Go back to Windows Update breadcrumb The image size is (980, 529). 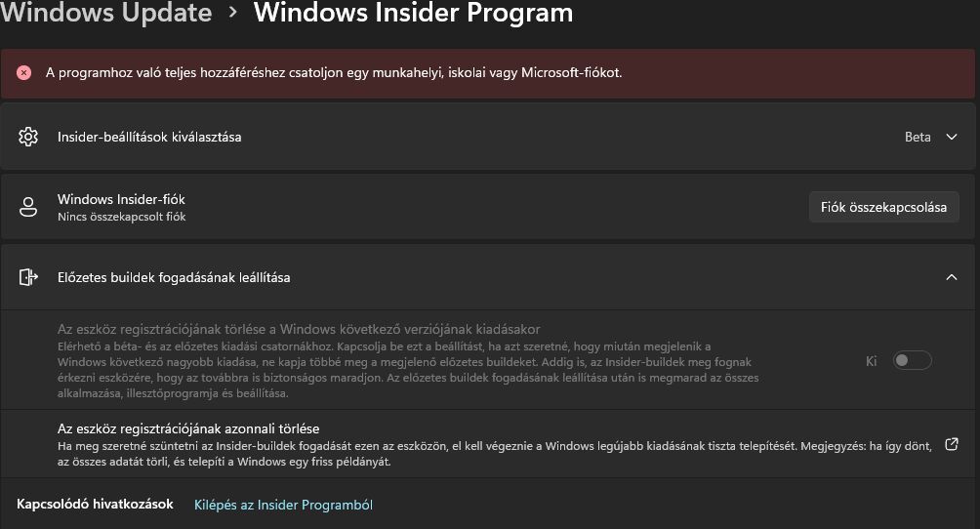[x=105, y=13]
